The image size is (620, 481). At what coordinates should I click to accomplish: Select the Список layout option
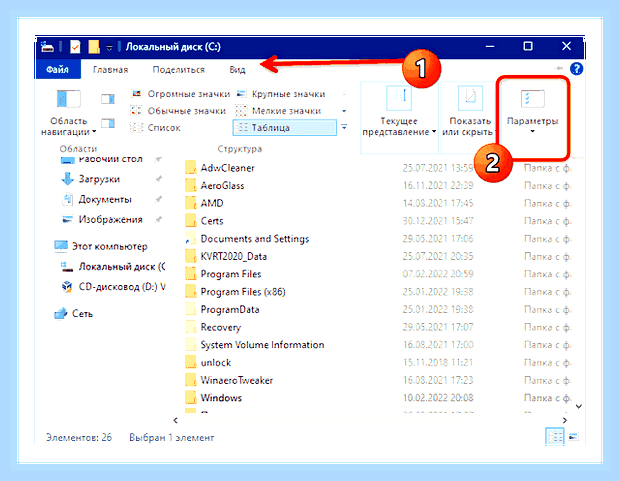155,128
